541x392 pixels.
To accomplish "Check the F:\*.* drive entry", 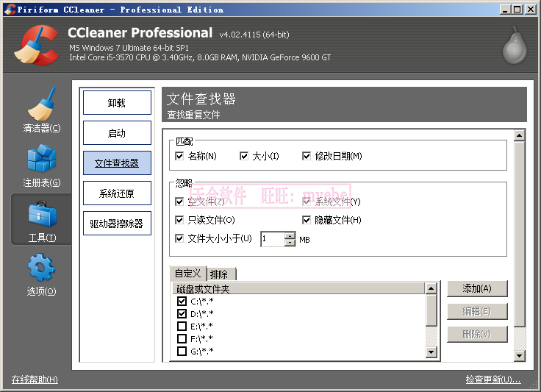I will [x=182, y=338].
